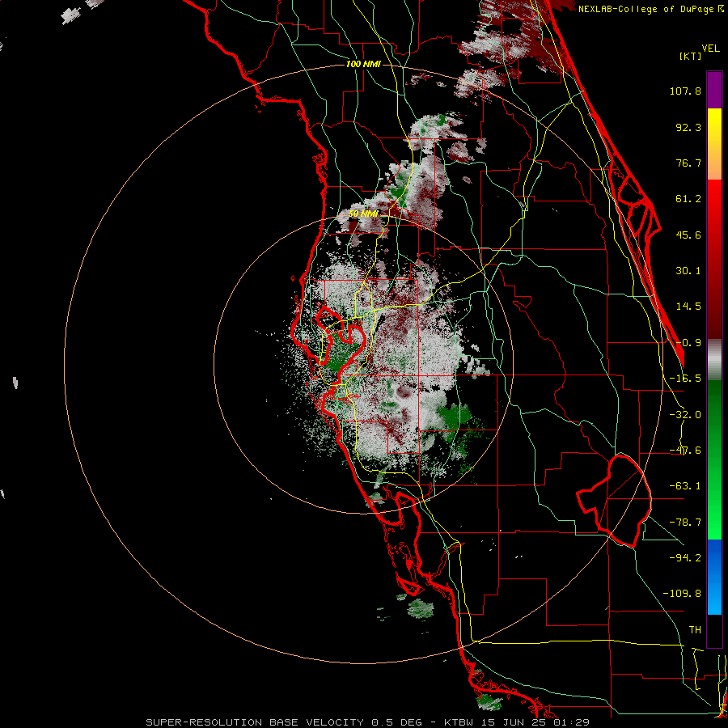Click the -94.2 value on velocity scale
This screenshot has height=728, width=728.
click(x=685, y=558)
